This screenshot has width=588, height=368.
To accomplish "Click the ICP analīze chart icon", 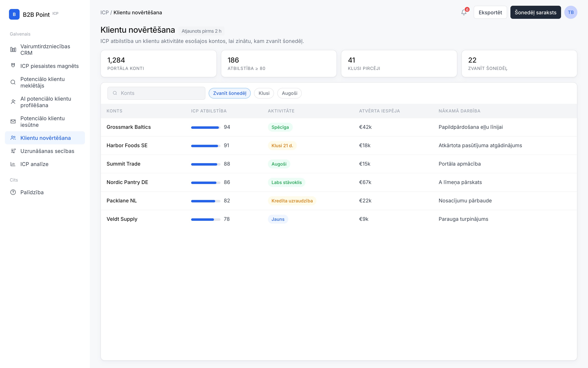I will pyautogui.click(x=13, y=164).
